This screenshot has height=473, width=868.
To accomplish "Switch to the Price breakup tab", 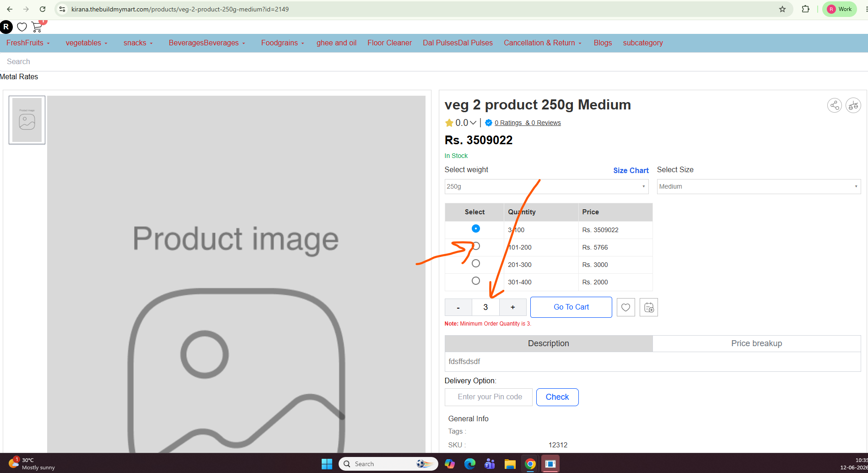I will point(757,343).
